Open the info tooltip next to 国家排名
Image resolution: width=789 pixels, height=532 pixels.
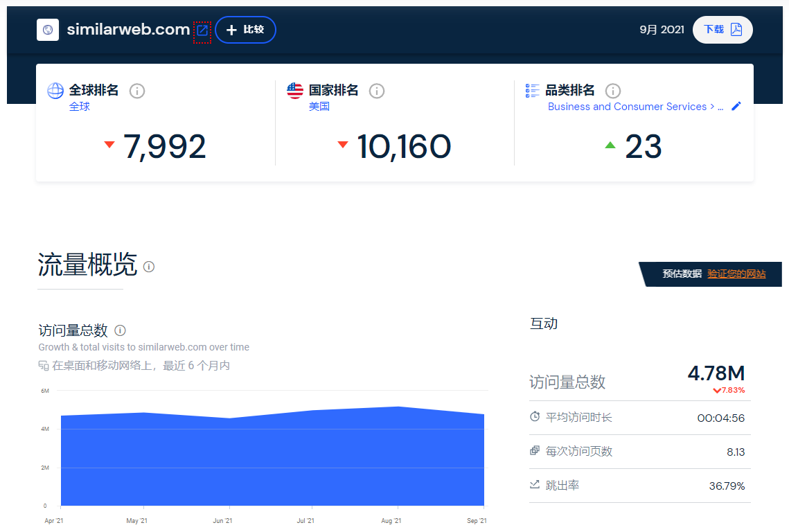(x=376, y=91)
